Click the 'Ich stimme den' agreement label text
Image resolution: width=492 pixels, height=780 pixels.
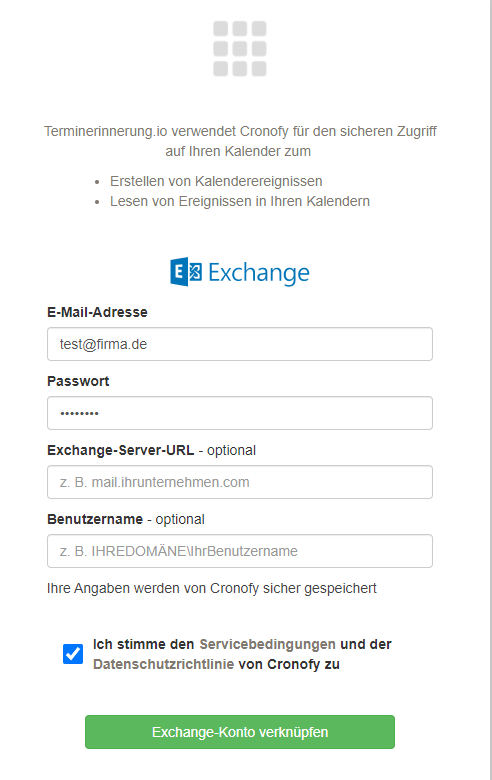click(143, 644)
